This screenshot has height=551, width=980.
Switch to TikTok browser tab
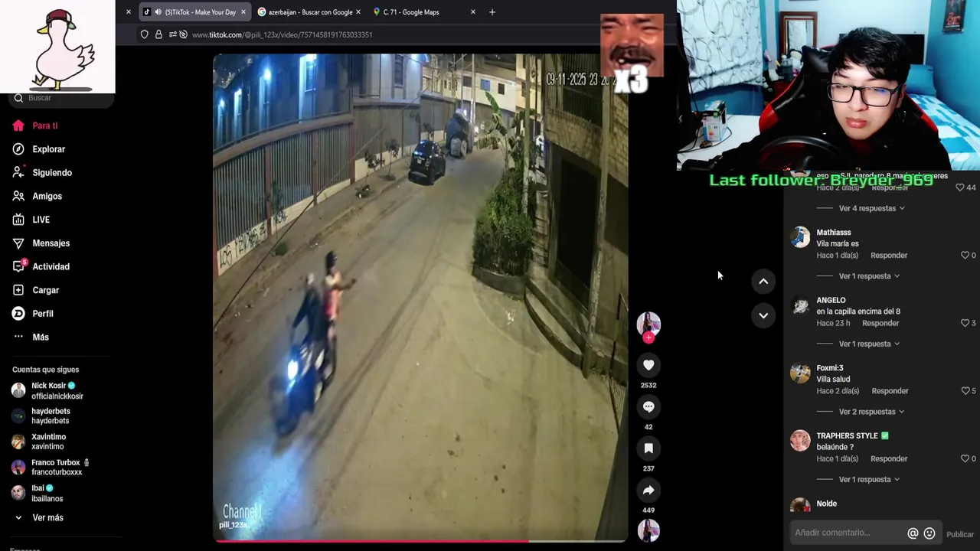[x=195, y=12]
